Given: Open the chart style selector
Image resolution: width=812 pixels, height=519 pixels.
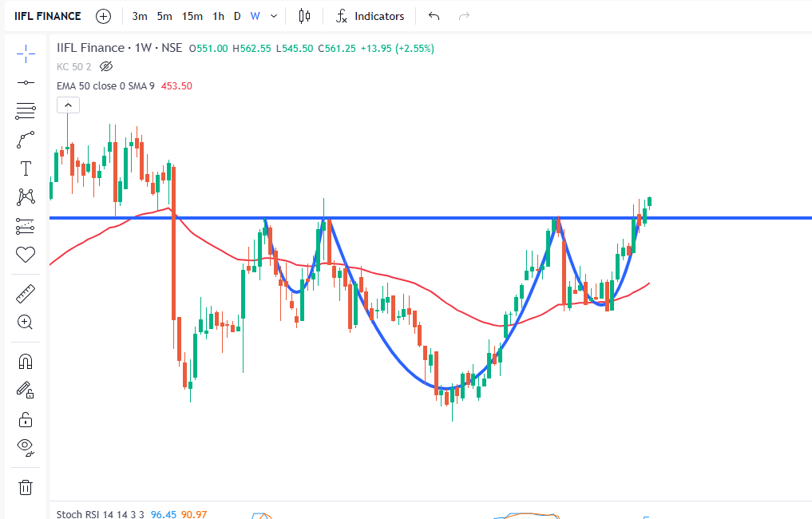Looking at the screenshot, I should tap(304, 15).
